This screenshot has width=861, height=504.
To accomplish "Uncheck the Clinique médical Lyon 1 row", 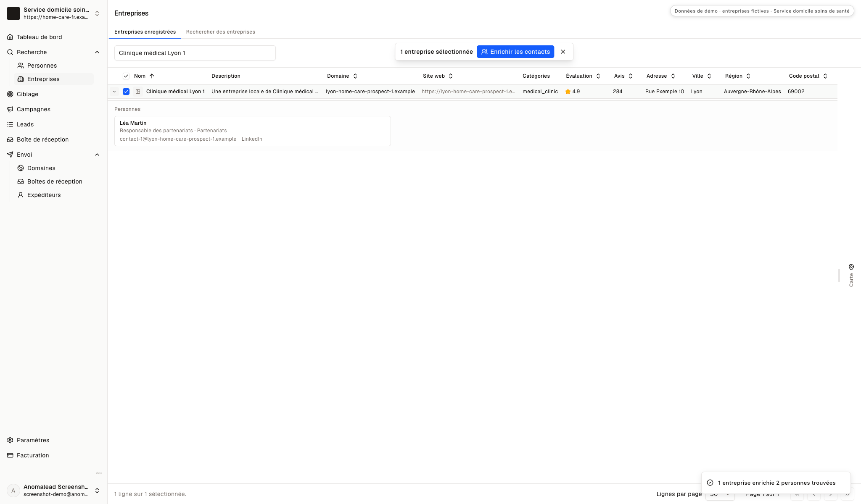I will 126,92.
